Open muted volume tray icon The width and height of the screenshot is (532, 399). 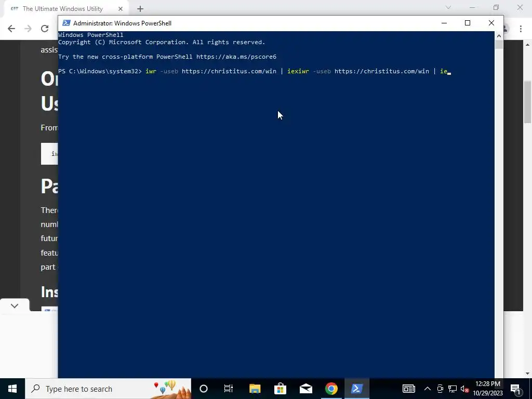coord(464,389)
